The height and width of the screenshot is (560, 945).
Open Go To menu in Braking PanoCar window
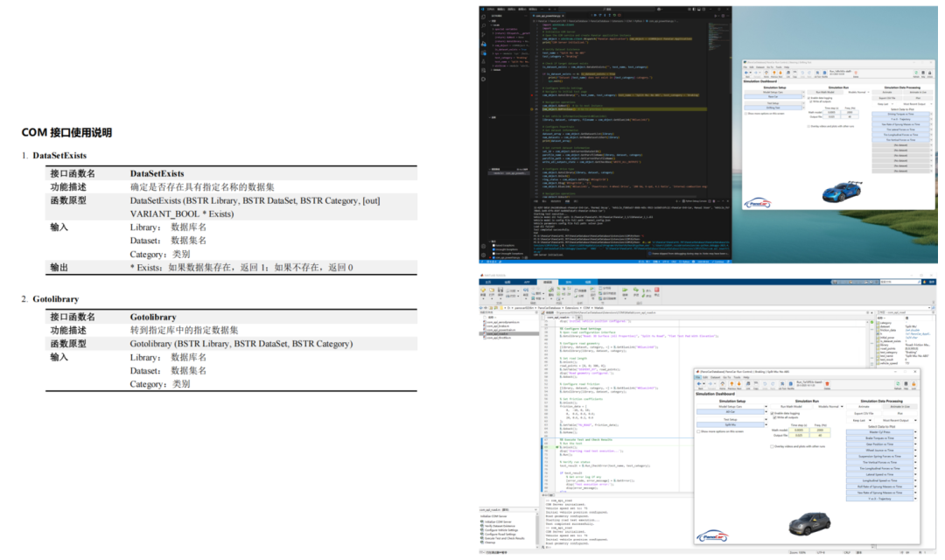click(x=727, y=377)
